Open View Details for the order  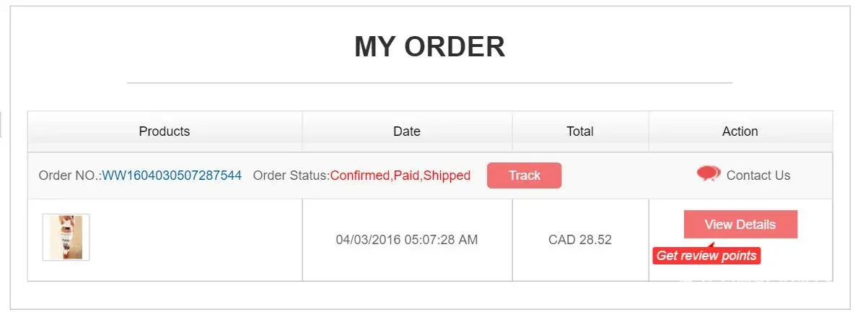(740, 225)
